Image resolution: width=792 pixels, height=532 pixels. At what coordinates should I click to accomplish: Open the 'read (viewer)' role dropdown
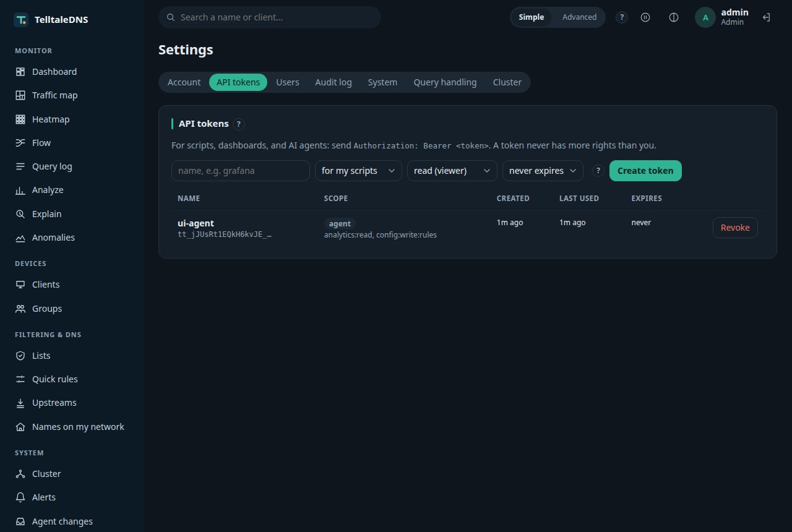(452, 171)
